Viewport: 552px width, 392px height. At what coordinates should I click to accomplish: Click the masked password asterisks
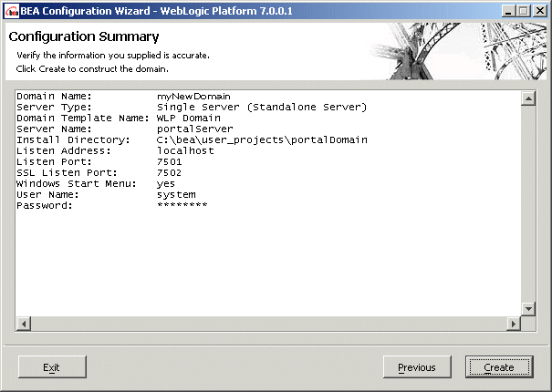tap(182, 205)
